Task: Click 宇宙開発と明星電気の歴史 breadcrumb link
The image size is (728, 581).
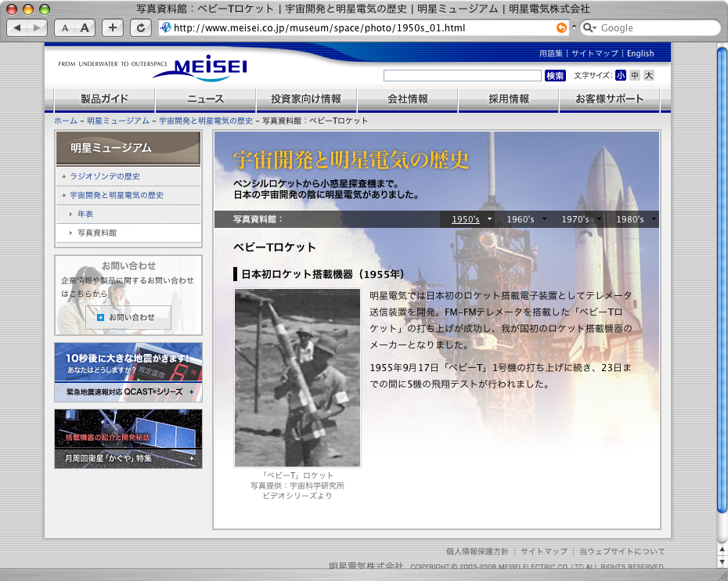Action: click(x=206, y=121)
